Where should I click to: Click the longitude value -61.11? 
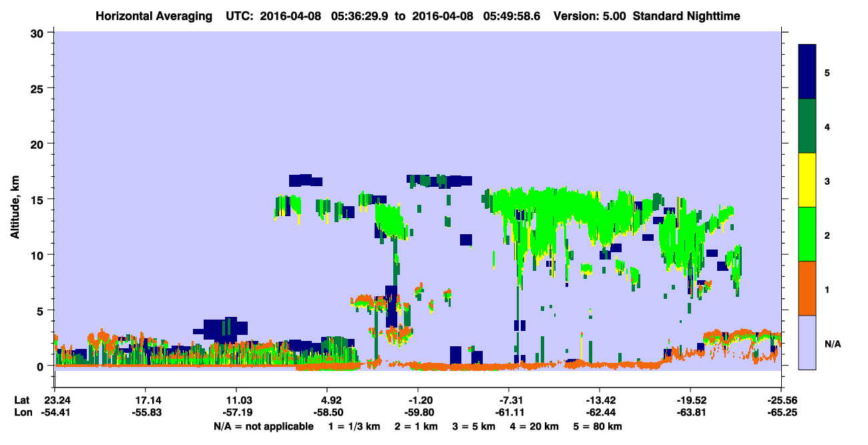509,412
